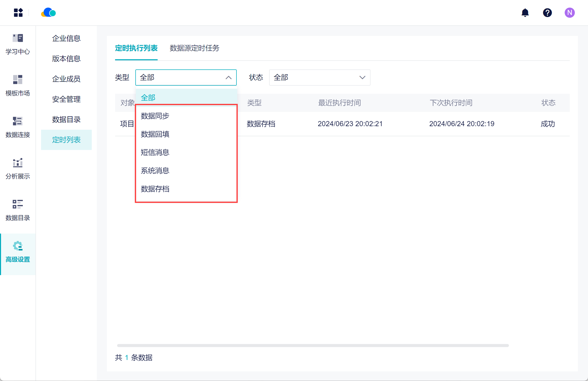Click the purple N user avatar

point(569,13)
